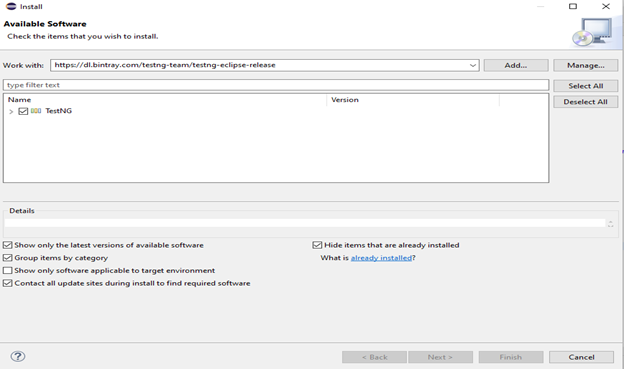Click the Eclipse logo in the title bar

(11, 6)
